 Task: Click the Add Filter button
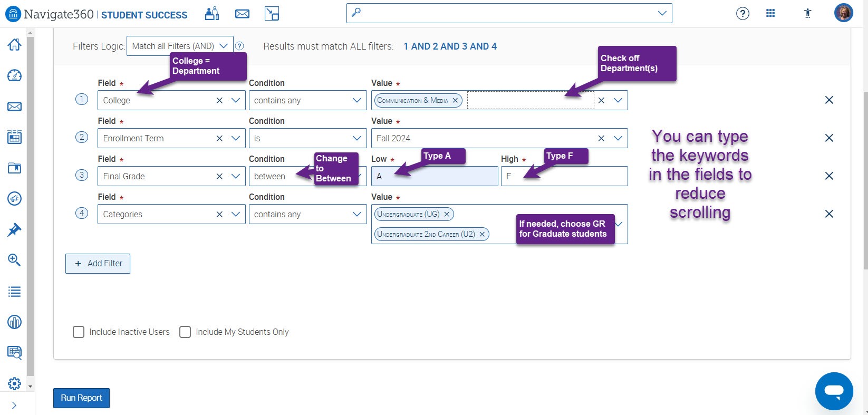click(98, 264)
